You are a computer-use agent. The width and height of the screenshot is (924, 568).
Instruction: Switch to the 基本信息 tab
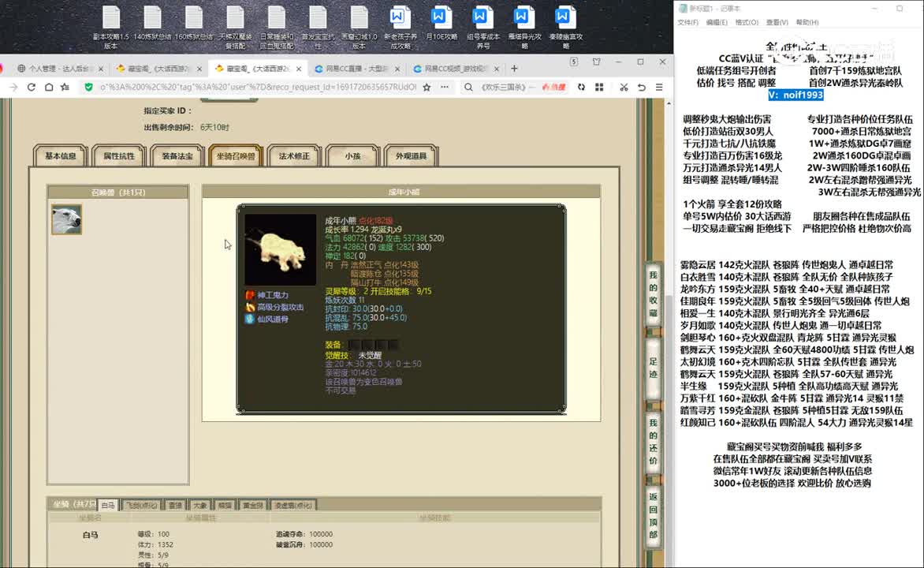[61, 155]
